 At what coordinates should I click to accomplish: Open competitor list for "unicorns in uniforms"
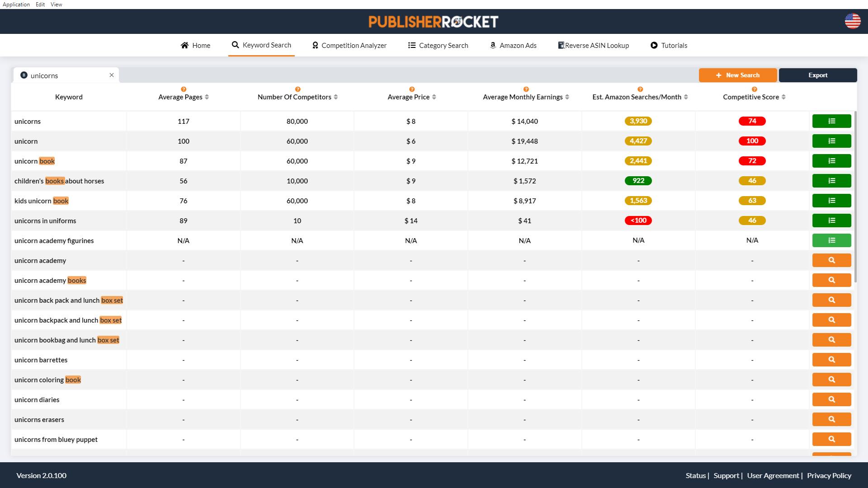point(831,221)
